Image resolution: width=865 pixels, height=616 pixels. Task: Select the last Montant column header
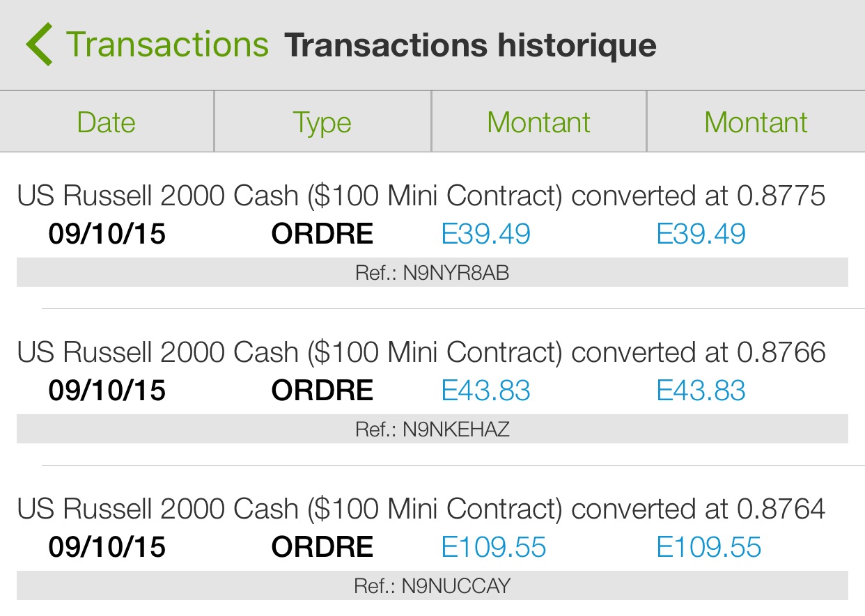pyautogui.click(x=756, y=123)
